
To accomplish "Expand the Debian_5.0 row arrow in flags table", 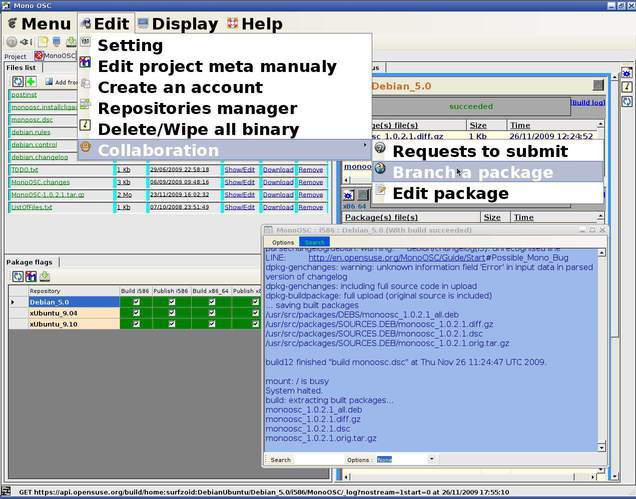I will [x=13, y=302].
